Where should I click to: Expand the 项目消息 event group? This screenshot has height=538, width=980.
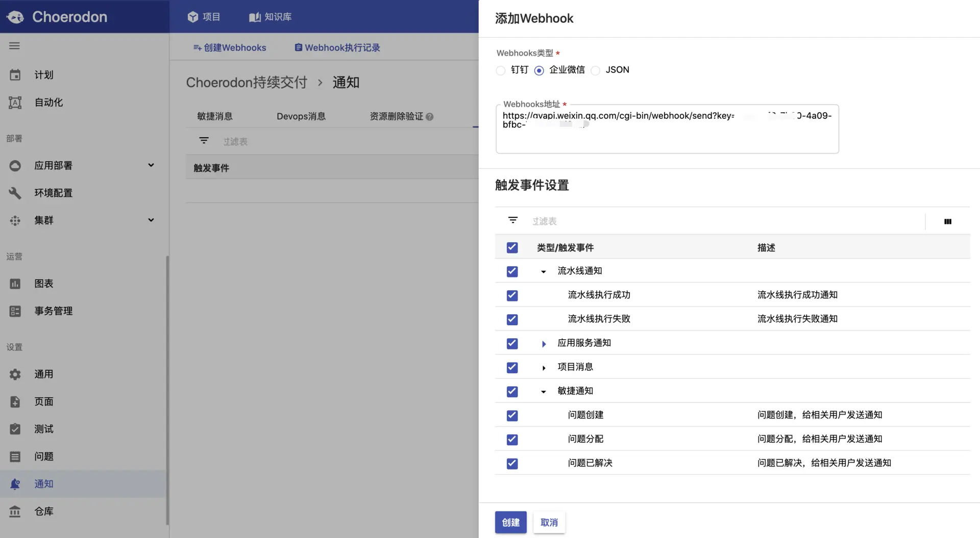(543, 367)
